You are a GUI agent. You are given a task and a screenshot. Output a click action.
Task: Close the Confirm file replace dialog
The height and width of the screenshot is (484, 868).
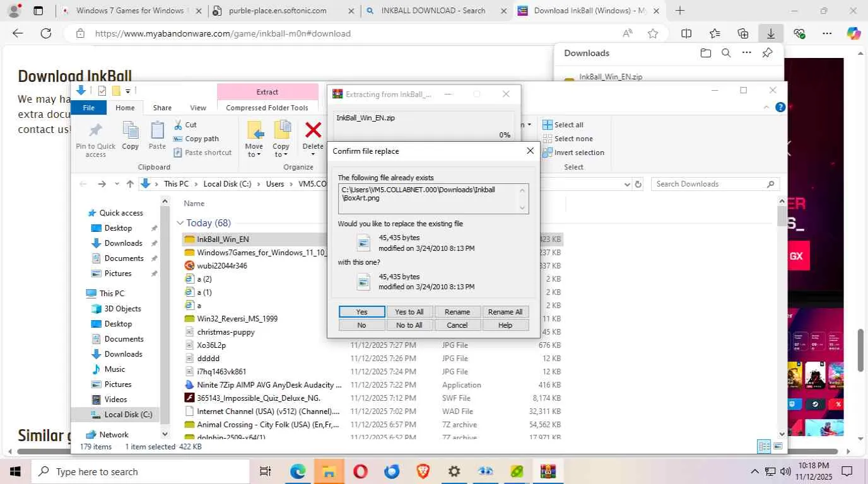(530, 151)
